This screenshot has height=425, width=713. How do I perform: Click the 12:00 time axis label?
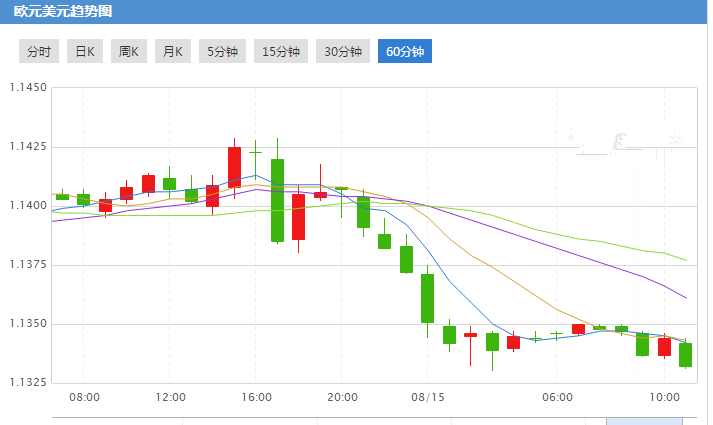click(170, 397)
